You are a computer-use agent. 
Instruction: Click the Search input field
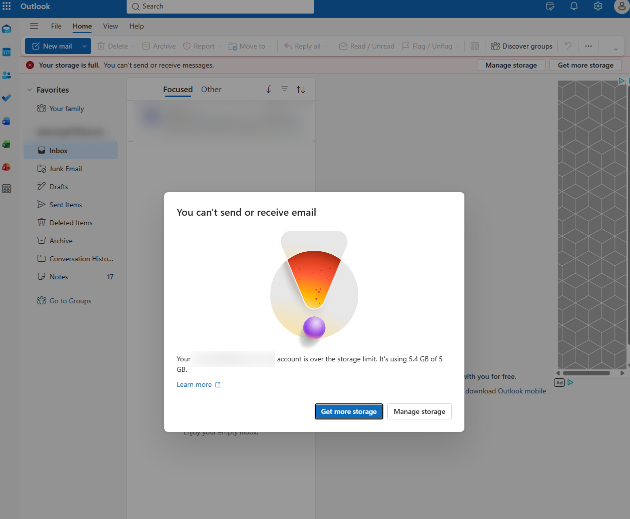pyautogui.click(x=220, y=6)
